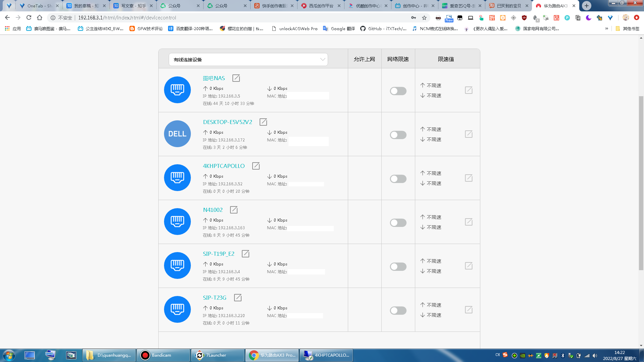The image size is (644, 362).
Task: Edit the name of SIP-T19P_E2 device
Action: click(x=246, y=254)
